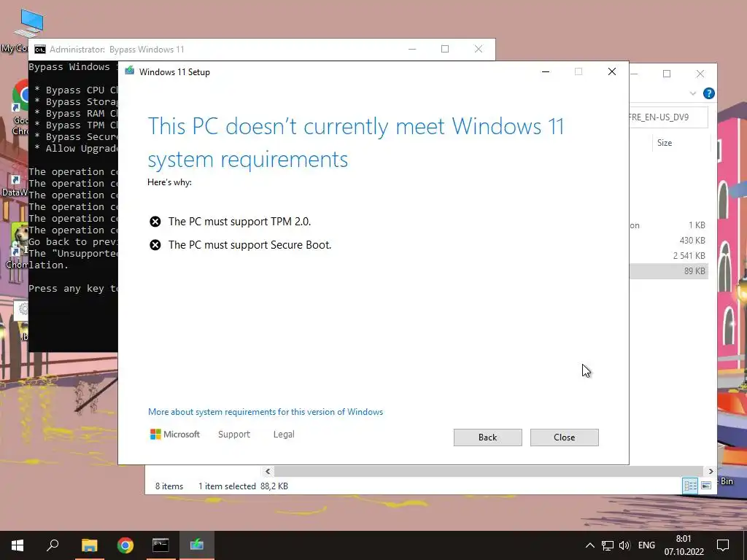The height and width of the screenshot is (560, 747).
Task: Minimize the Windows 11 Setup window
Action: click(x=546, y=72)
